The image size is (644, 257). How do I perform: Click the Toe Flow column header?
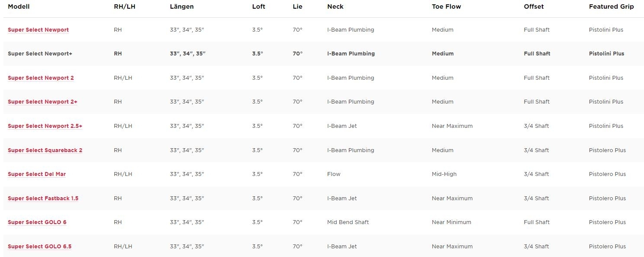[x=446, y=7]
